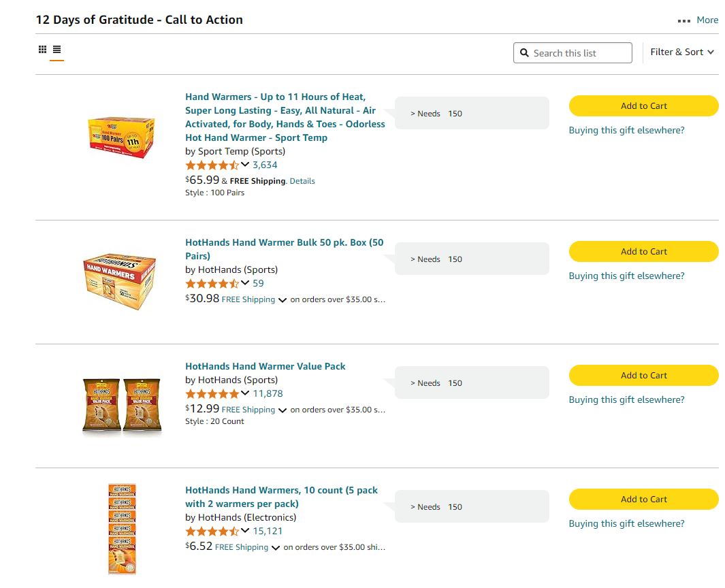
Task: Switch to grid view icon
Action: pyautogui.click(x=42, y=50)
